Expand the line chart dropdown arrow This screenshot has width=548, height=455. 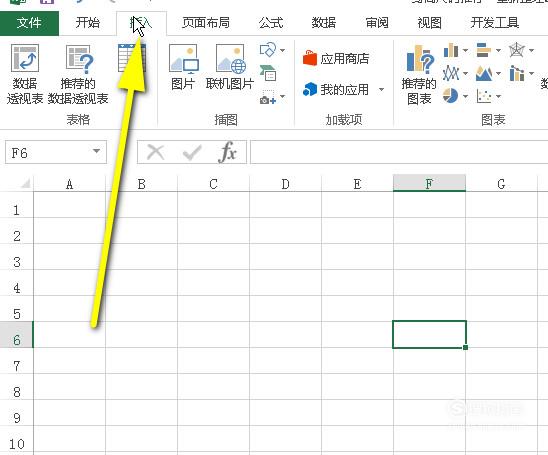point(466,73)
